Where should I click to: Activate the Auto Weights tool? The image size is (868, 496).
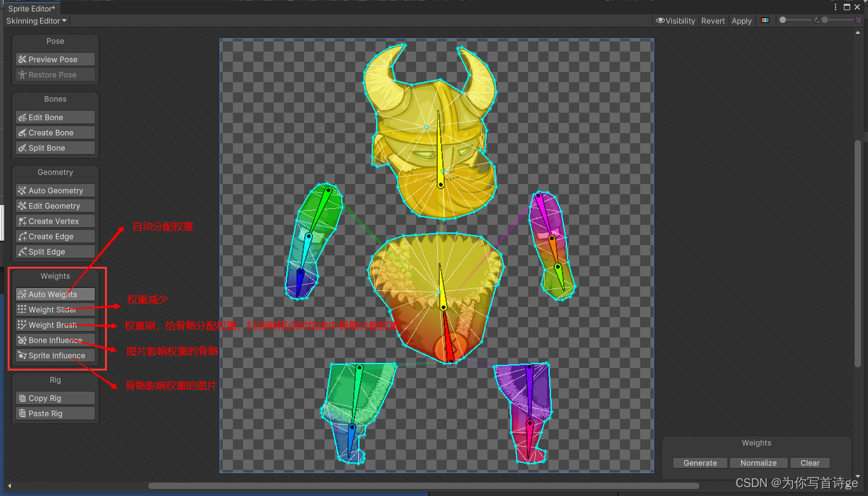55,294
